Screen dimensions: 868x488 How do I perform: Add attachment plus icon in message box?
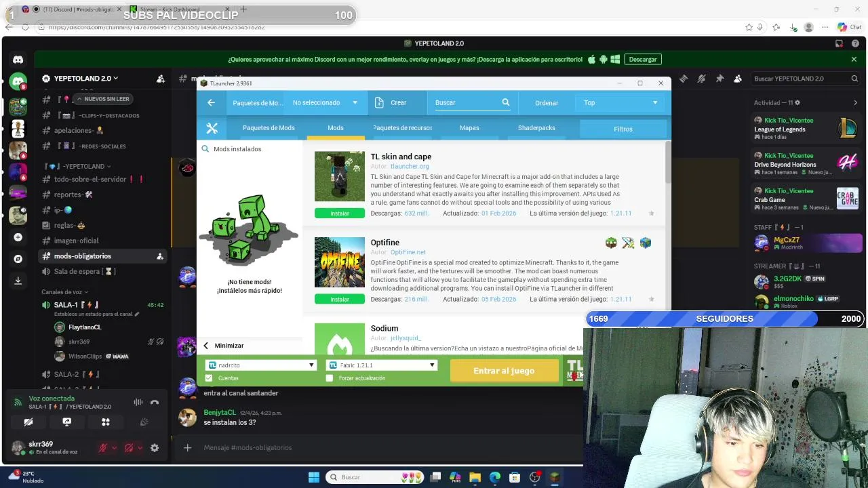(x=188, y=447)
